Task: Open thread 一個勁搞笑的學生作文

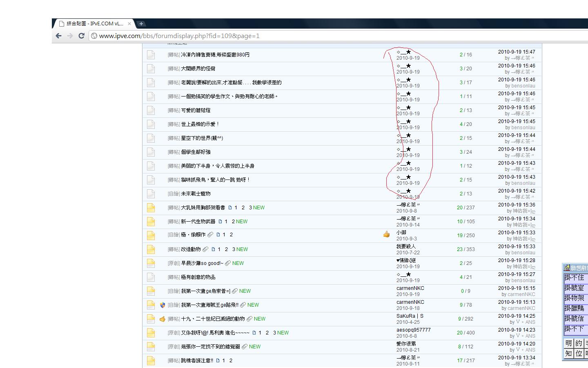Action: (229, 96)
